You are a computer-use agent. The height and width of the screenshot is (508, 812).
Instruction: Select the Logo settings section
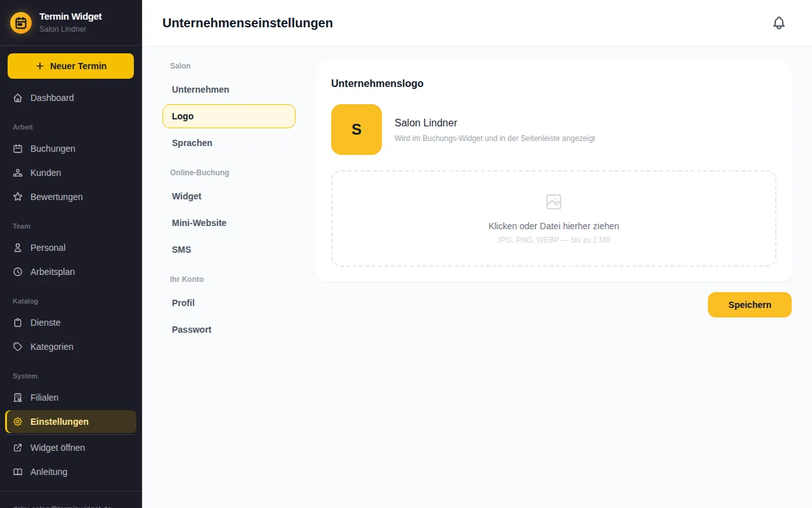[229, 116]
